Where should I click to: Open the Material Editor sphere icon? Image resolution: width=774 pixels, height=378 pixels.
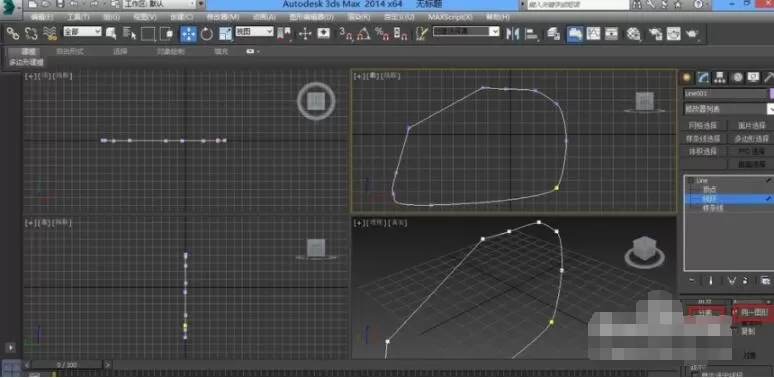(633, 34)
